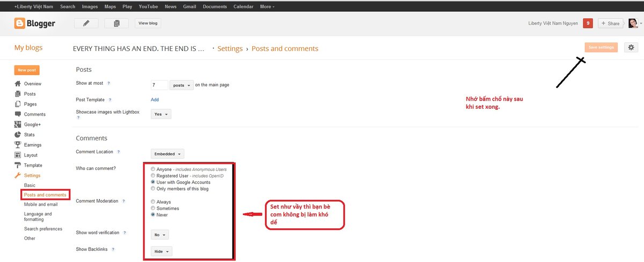Open the post list pages icon button

point(116,23)
